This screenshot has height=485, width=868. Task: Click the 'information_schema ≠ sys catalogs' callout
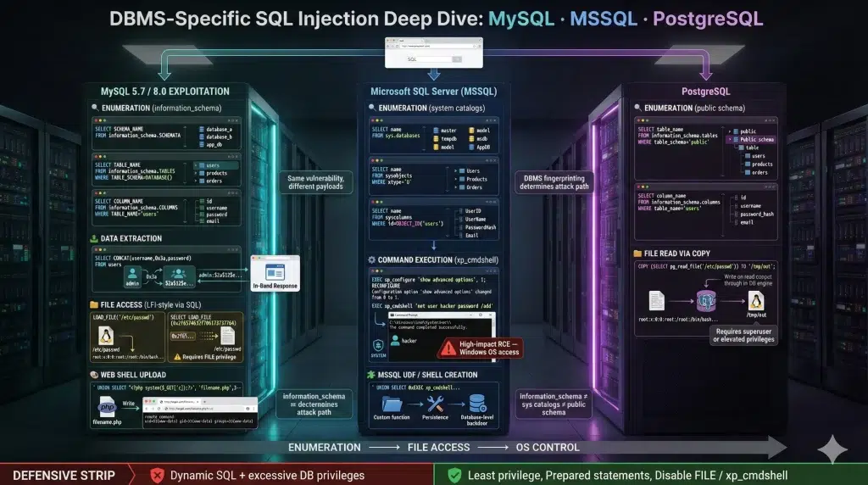pos(554,404)
